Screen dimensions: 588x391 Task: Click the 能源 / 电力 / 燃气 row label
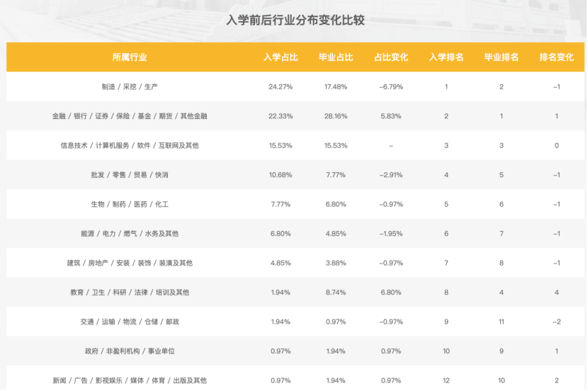click(130, 234)
